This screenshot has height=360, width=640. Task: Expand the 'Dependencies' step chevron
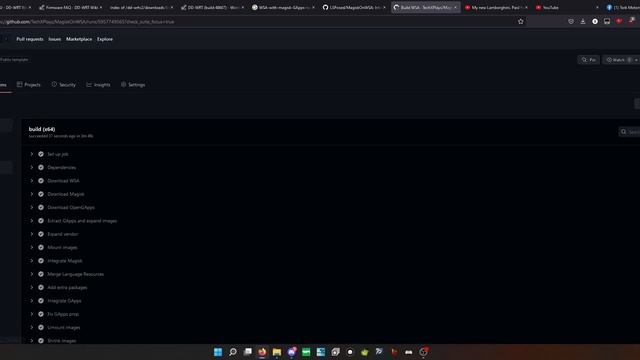31,167
